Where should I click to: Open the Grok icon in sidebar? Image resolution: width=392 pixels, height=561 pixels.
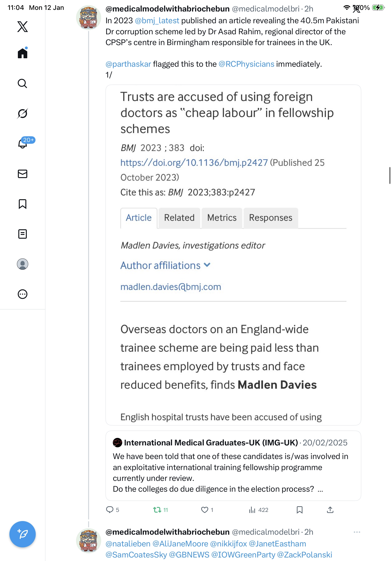pyautogui.click(x=23, y=113)
